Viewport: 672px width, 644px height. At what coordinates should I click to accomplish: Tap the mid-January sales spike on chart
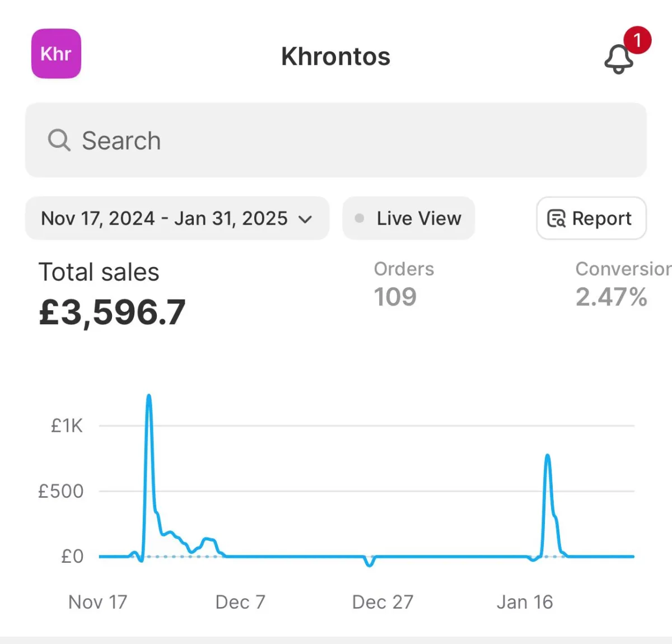point(547,456)
